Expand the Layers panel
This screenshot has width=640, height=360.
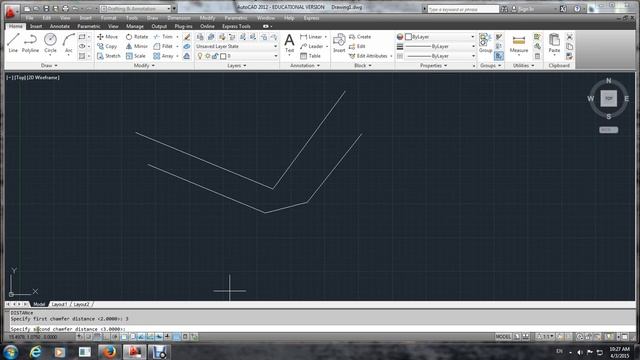(x=237, y=65)
